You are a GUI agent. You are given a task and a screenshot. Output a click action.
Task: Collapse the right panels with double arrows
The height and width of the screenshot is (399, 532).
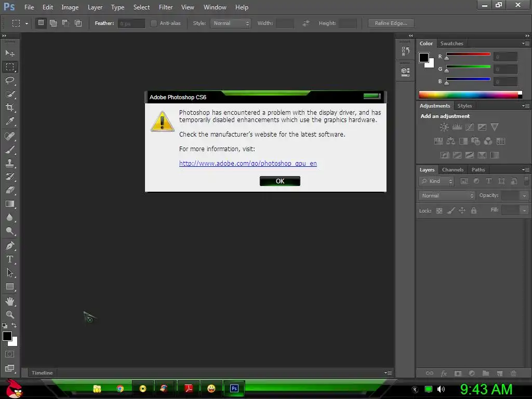pos(527,36)
